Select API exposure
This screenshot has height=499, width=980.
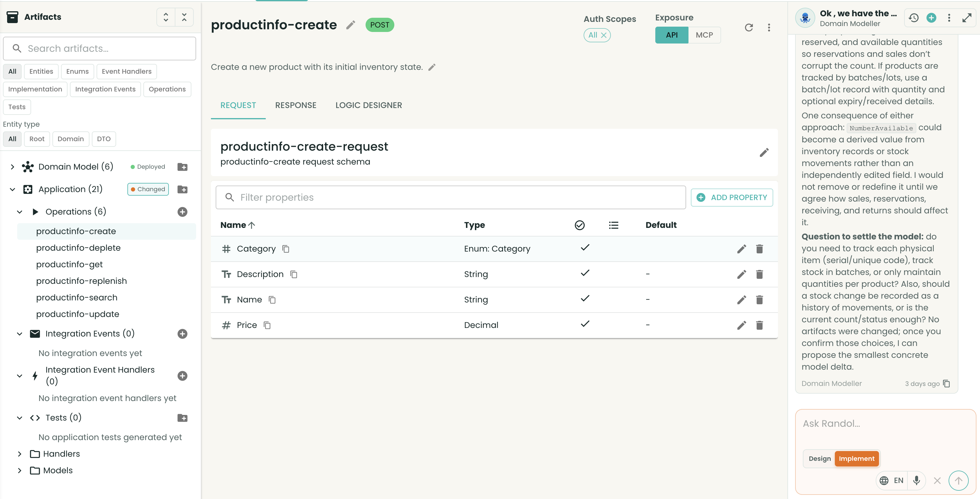click(x=672, y=35)
